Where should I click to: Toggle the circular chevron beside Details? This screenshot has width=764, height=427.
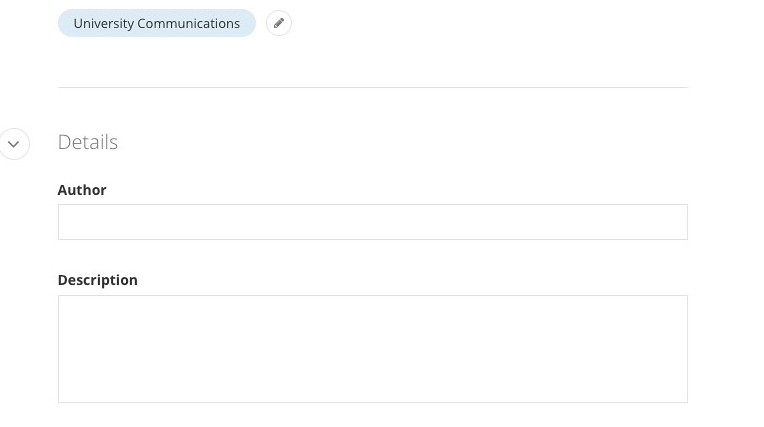click(14, 144)
